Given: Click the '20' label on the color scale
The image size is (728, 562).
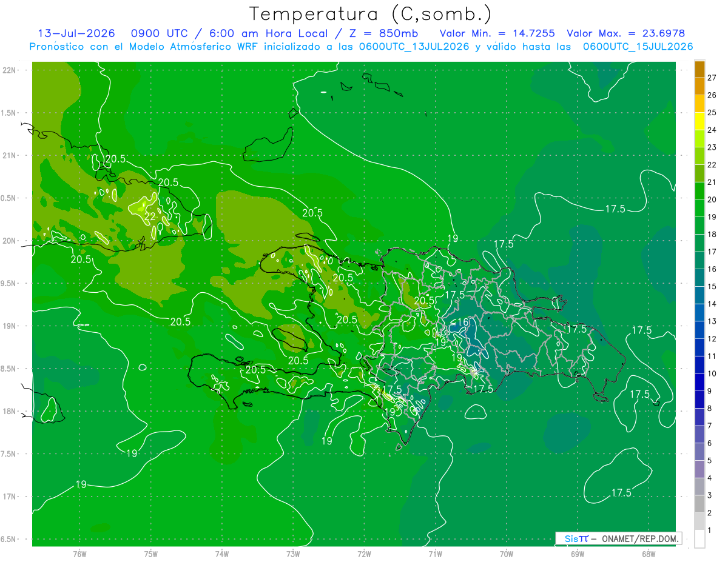Looking at the screenshot, I should tap(712, 199).
